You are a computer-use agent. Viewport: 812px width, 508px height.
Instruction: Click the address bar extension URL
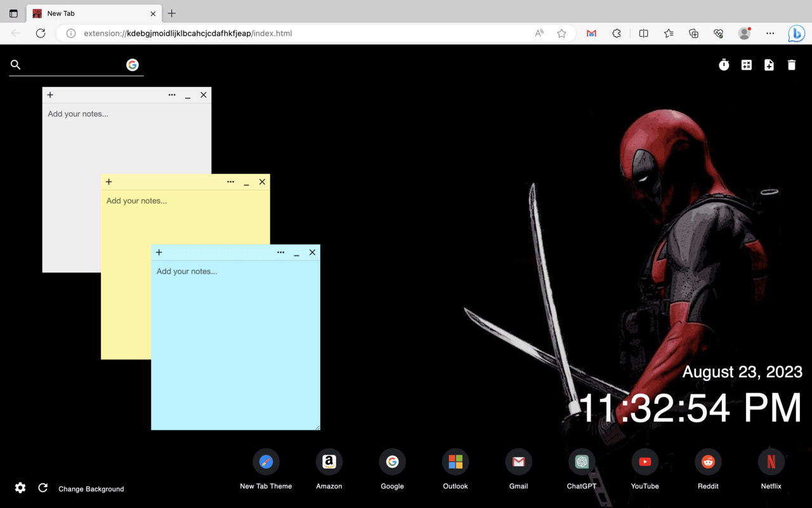coord(188,33)
